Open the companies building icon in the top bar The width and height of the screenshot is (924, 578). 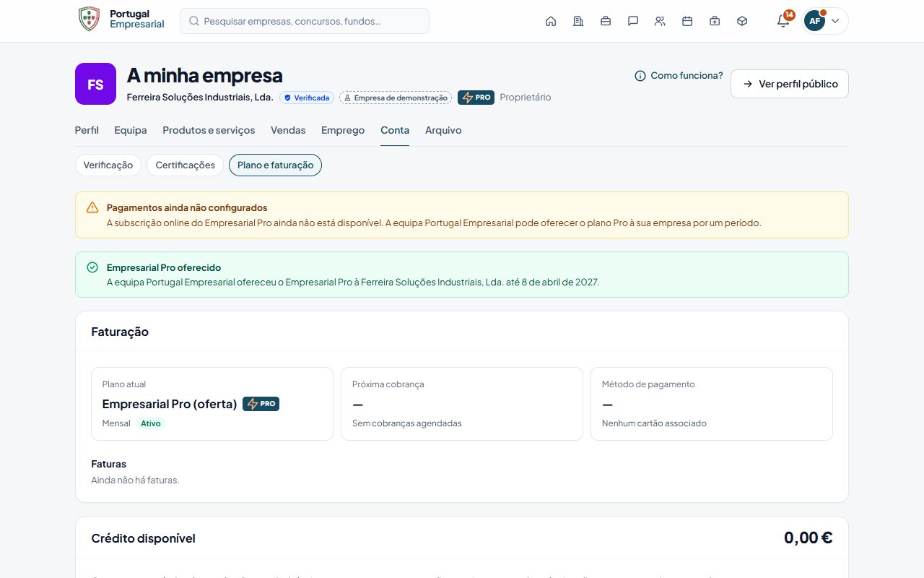tap(578, 21)
